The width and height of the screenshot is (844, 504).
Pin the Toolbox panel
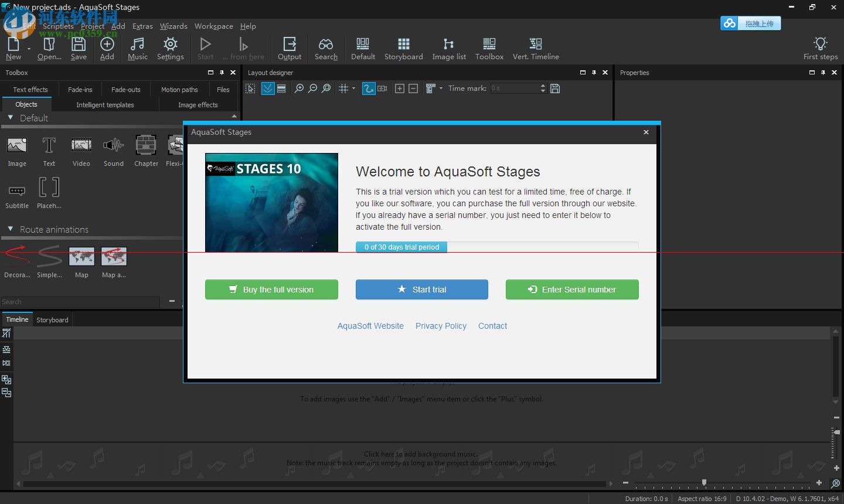[x=222, y=73]
